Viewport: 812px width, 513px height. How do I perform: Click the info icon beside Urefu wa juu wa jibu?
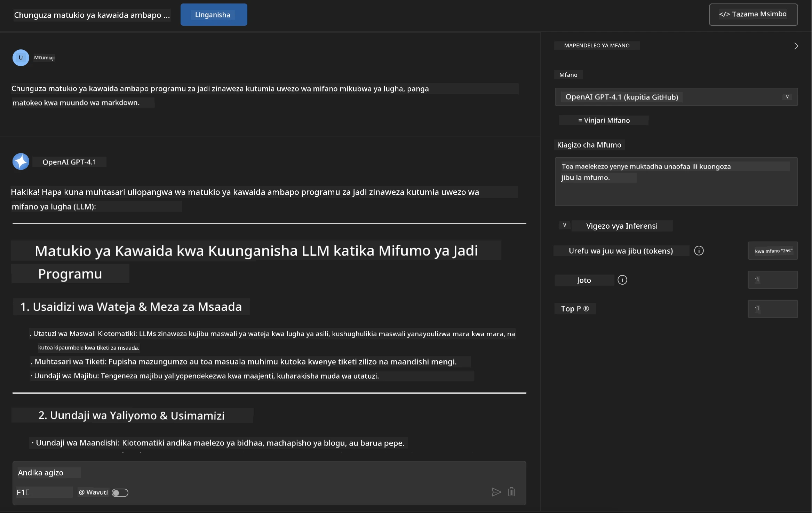pos(699,251)
